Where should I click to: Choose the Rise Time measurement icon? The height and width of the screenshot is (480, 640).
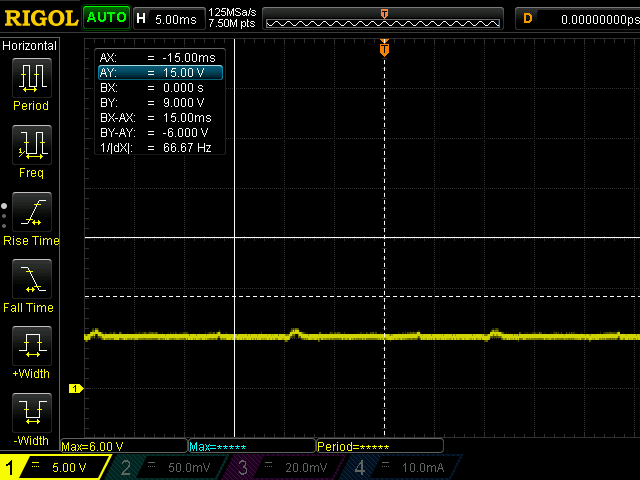coord(30,212)
